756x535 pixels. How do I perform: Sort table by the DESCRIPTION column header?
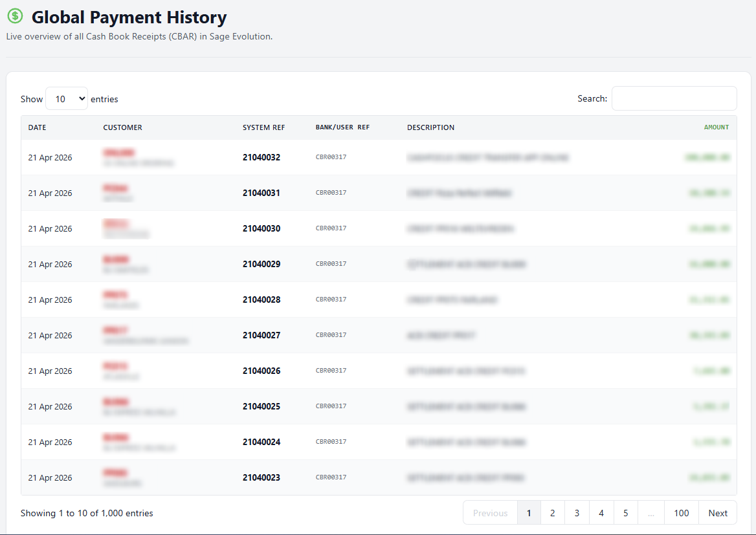(430, 127)
